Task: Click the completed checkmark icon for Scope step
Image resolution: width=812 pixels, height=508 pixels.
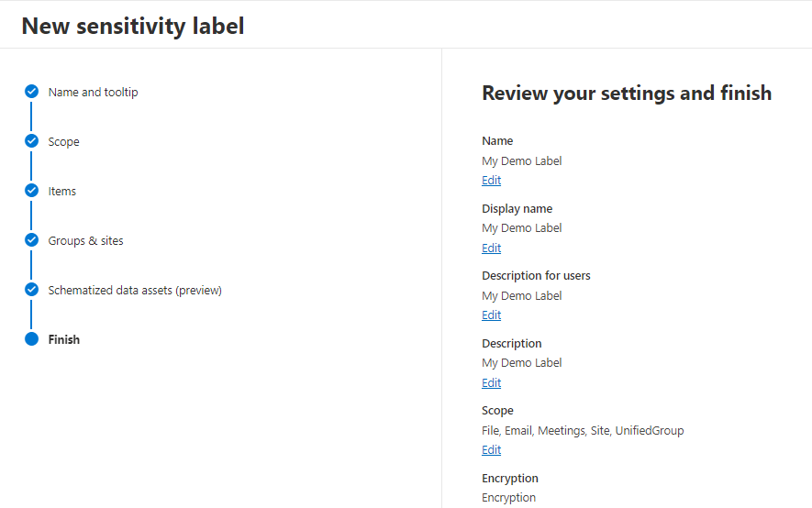Action: coord(31,141)
